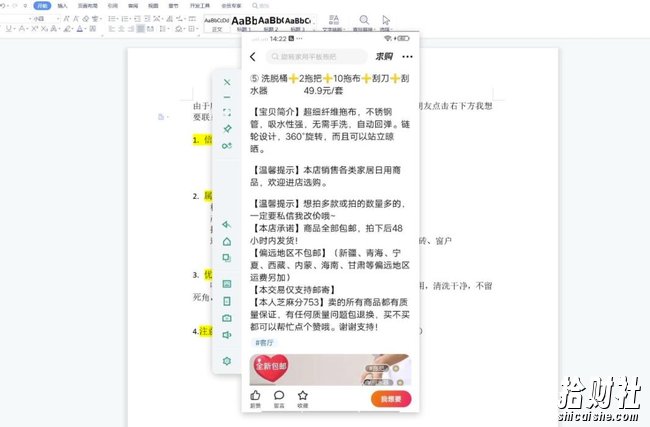The image size is (650, 427).
Task: Expand the styles gallery arrow
Action: [314, 29]
